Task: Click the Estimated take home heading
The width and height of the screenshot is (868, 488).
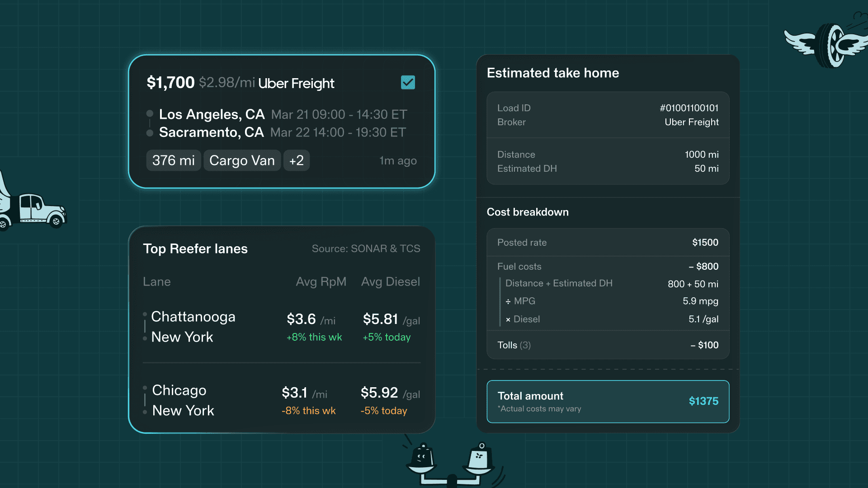Action: pyautogui.click(x=553, y=73)
